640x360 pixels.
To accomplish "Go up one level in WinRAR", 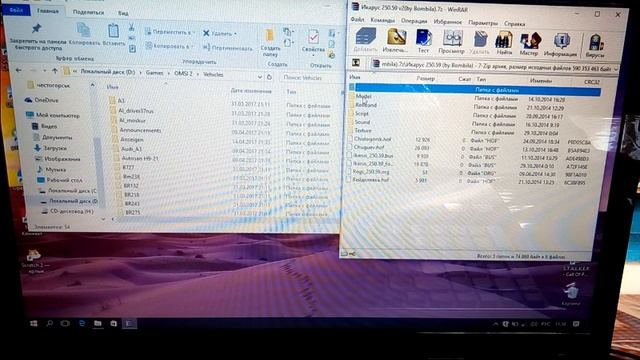I will pyautogui.click(x=356, y=62).
